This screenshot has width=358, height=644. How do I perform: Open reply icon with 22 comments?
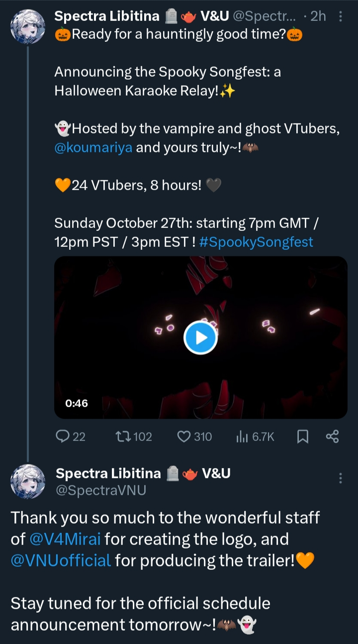click(63, 436)
